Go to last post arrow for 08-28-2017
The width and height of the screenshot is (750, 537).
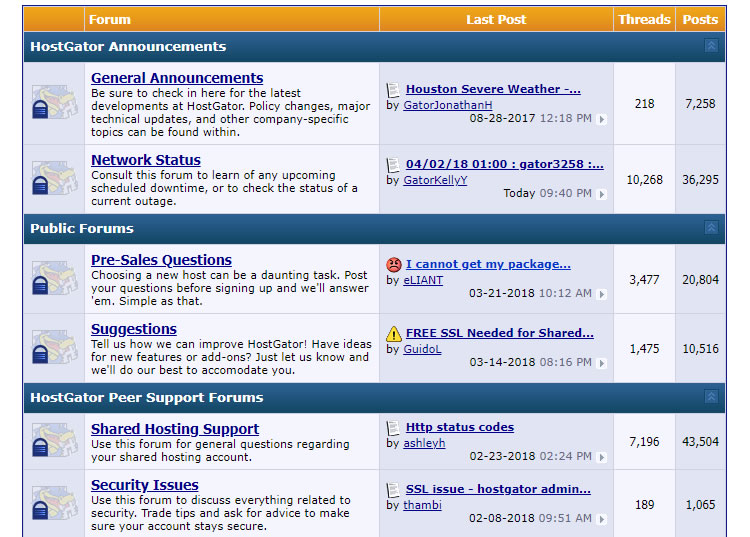[602, 119]
